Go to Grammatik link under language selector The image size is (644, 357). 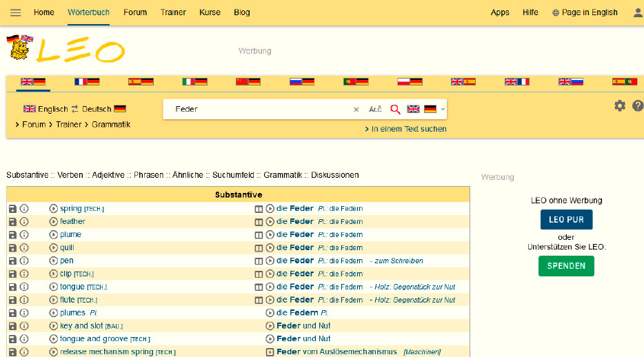[111, 124]
